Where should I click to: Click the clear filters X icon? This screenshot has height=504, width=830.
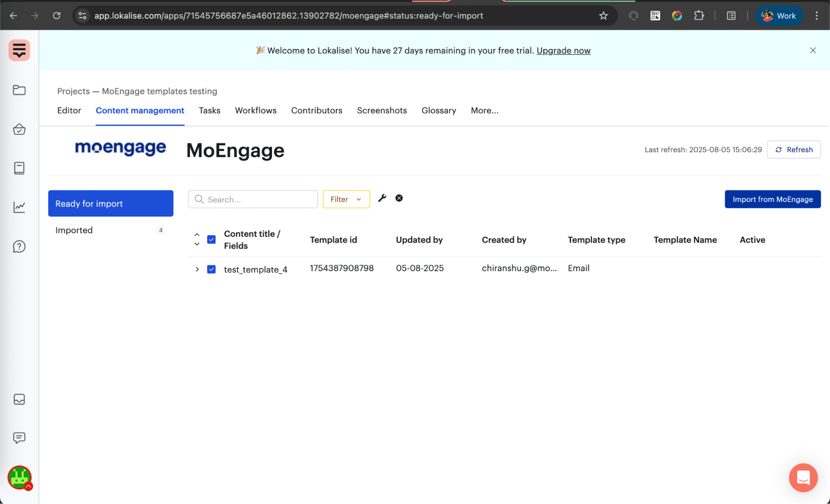399,198
